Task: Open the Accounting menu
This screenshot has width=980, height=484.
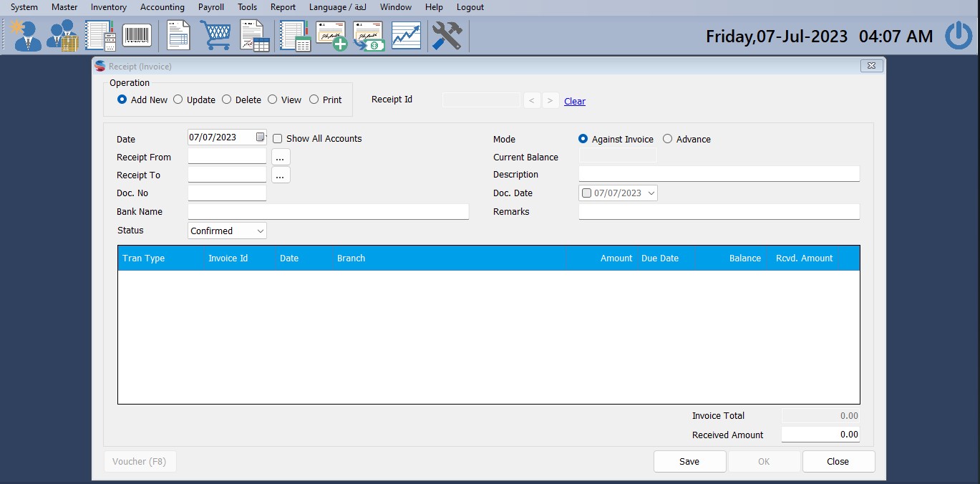Action: [162, 7]
